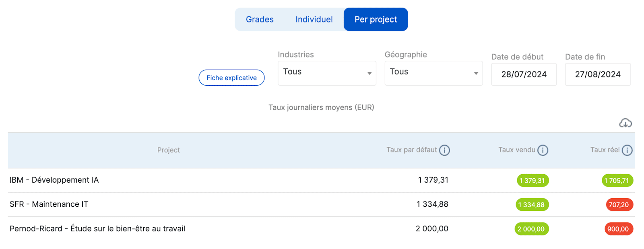644x249 pixels.
Task: Select the SFR - Maintenance IT row
Action: (321, 204)
